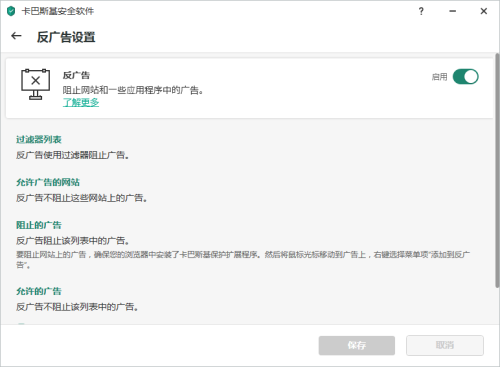Minimize the Kaspersky window
The height and width of the screenshot is (367, 500).
click(452, 11)
